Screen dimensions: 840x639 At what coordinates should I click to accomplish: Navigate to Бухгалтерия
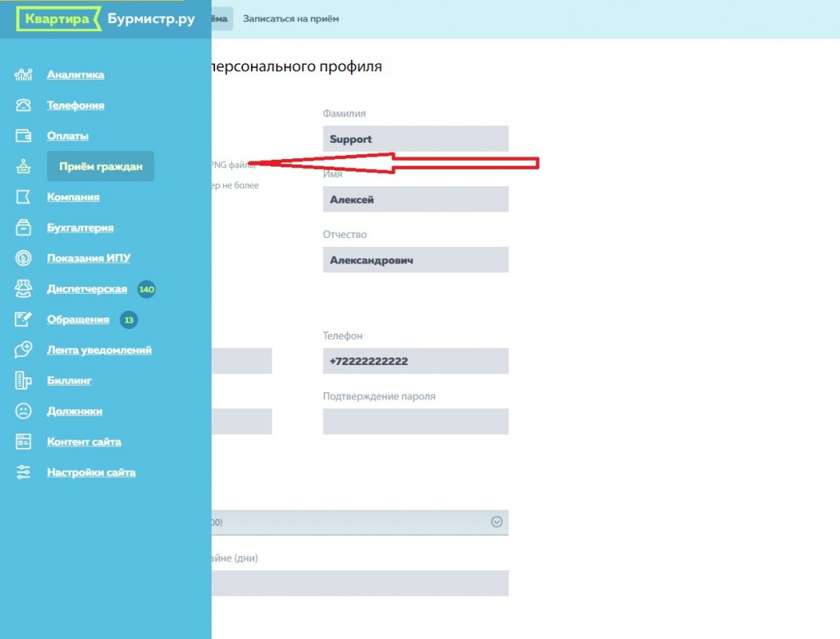click(x=80, y=227)
